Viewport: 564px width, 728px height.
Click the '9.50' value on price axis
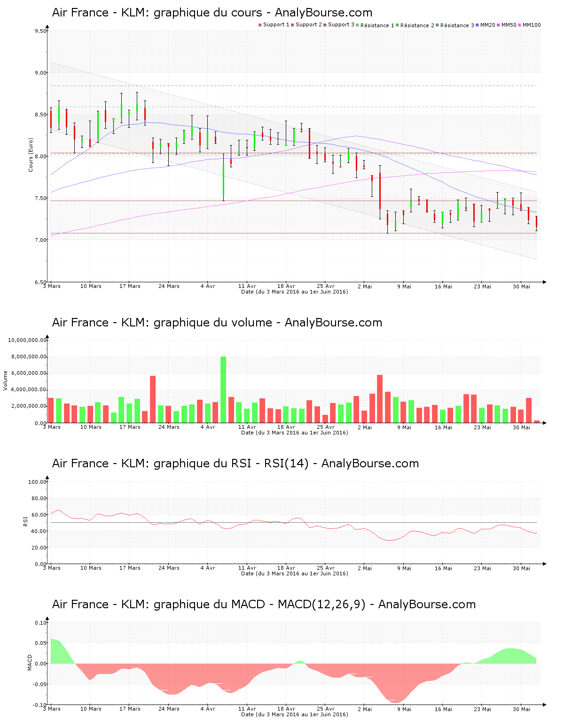pyautogui.click(x=40, y=31)
